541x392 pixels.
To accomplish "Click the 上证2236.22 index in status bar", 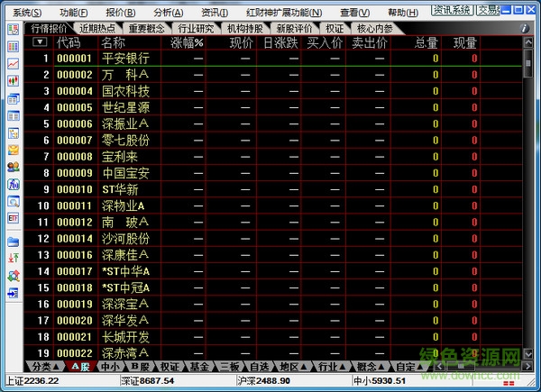I will [x=32, y=381].
